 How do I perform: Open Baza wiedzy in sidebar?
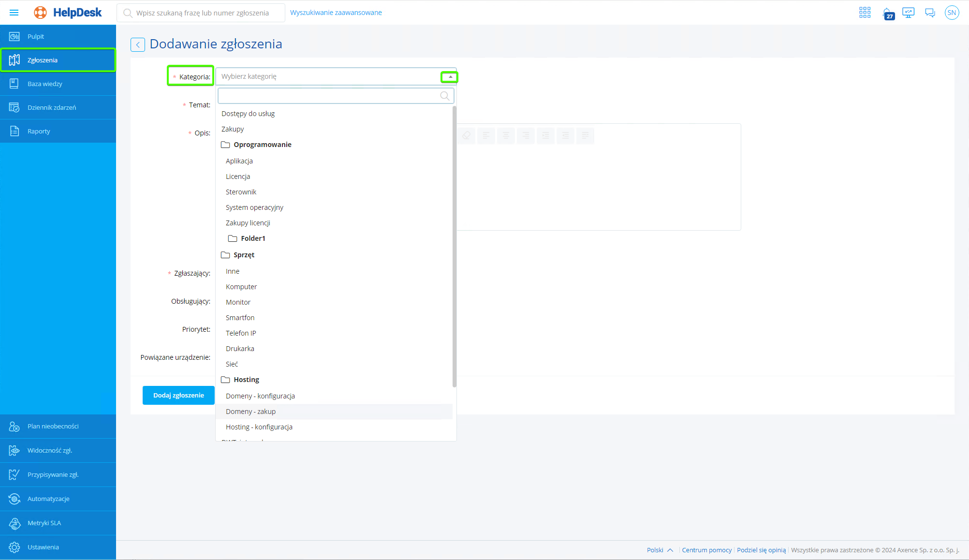coord(44,84)
